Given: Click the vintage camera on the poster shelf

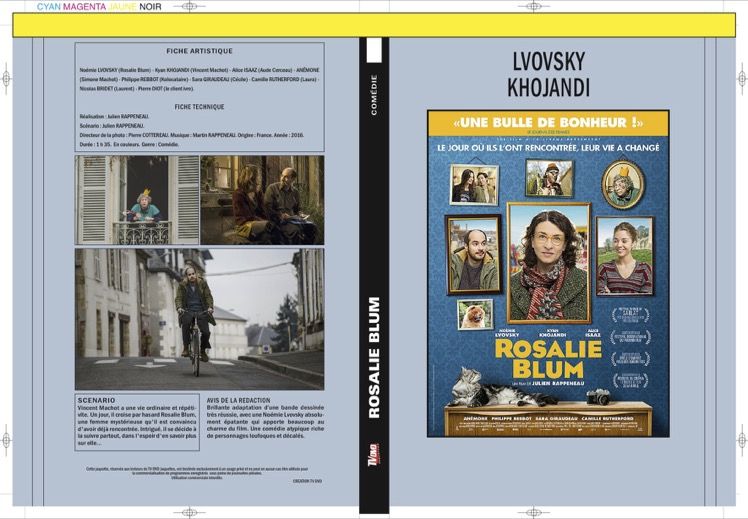Looking at the screenshot, I should pyautogui.click(x=598, y=396).
